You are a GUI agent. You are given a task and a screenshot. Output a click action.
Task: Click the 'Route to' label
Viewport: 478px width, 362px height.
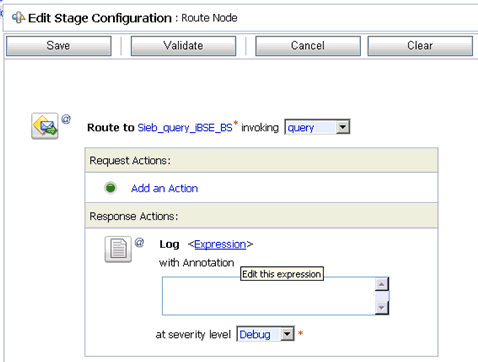(x=111, y=128)
